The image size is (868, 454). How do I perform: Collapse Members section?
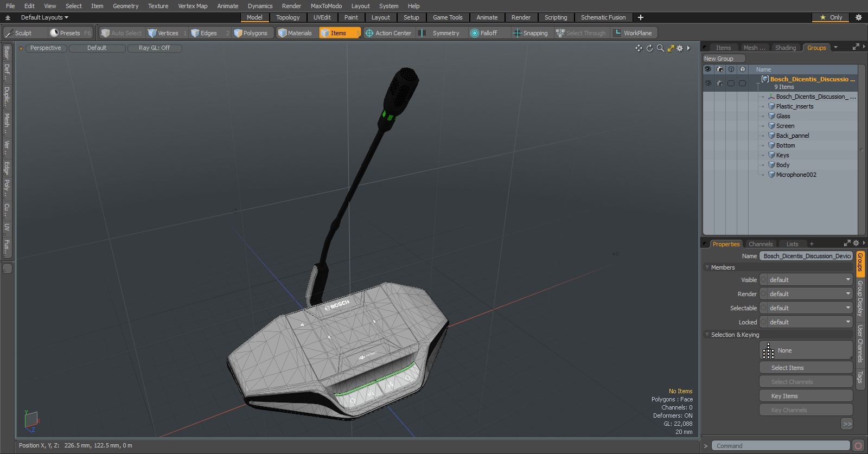[707, 267]
